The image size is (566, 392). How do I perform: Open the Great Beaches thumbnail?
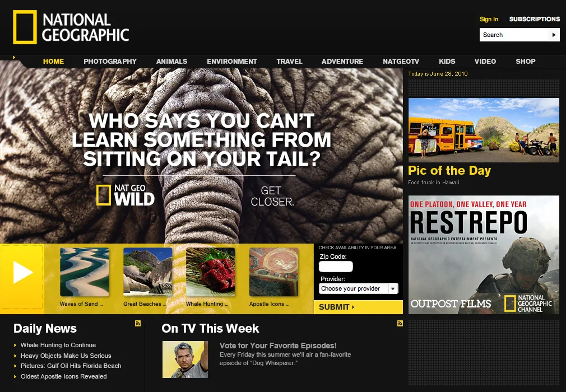[147, 272]
